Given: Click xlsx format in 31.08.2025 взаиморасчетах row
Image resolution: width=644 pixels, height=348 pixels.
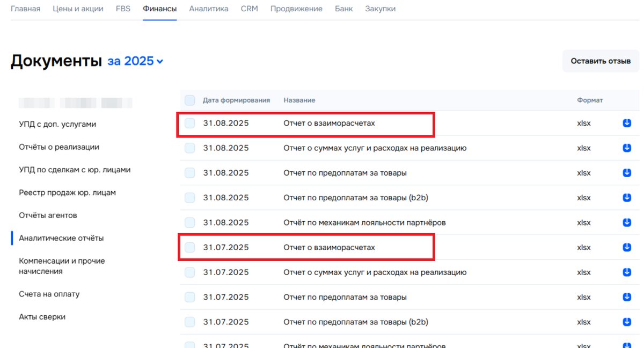Looking at the screenshot, I should pyautogui.click(x=583, y=123).
